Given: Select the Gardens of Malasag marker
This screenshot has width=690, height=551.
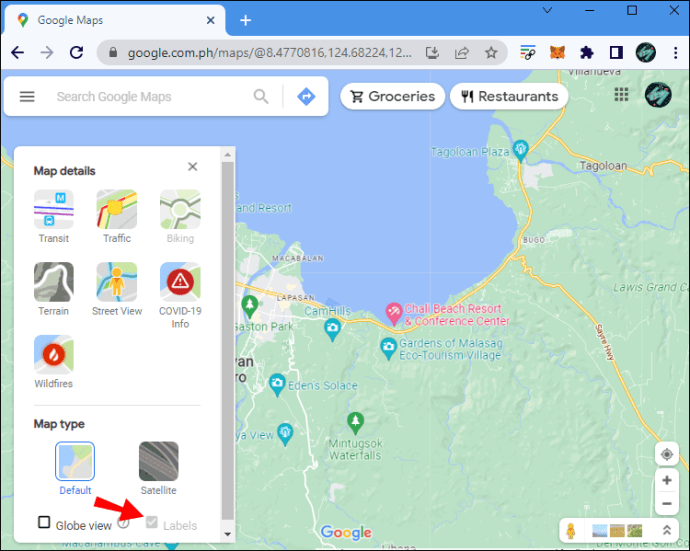Looking at the screenshot, I should click(388, 348).
